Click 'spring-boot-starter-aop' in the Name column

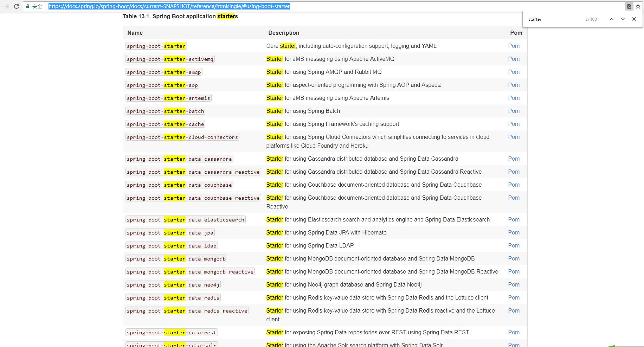tap(162, 85)
